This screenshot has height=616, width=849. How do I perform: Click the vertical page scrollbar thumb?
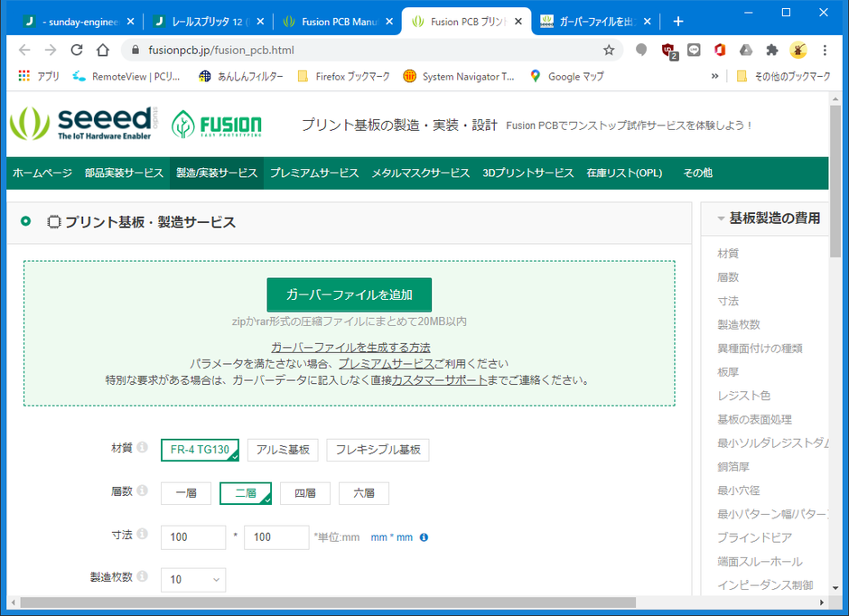835,182
